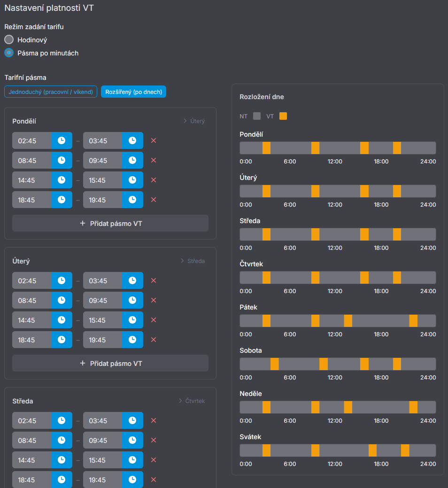Open clock picker for Středa 08:45 start
Viewport: 448px width, 488px height.
(62, 440)
